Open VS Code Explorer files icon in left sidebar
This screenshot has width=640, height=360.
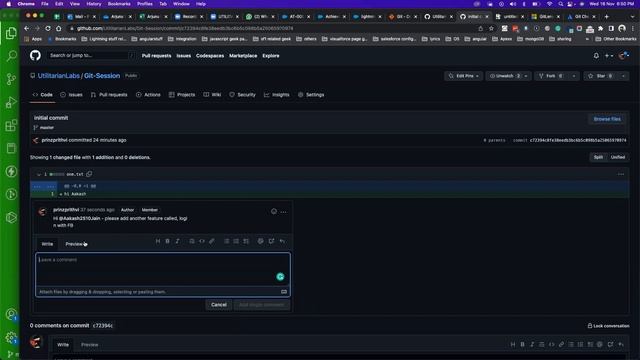(11, 33)
